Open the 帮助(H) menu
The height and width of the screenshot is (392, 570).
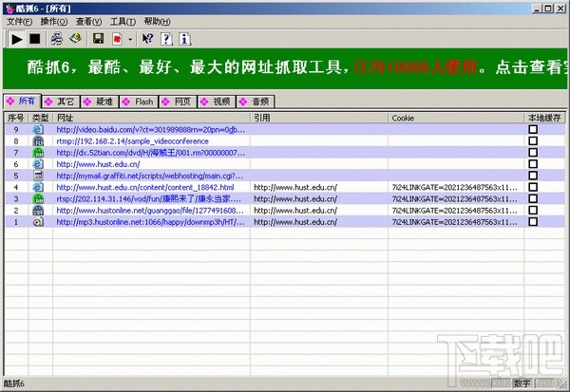point(157,22)
